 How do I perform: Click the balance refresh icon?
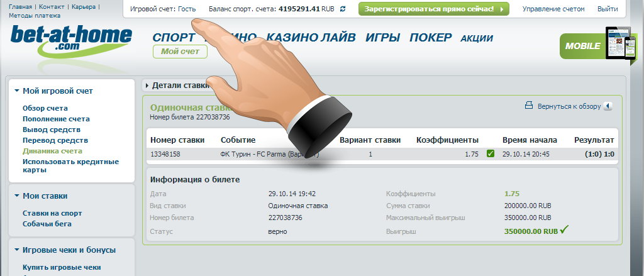(343, 9)
